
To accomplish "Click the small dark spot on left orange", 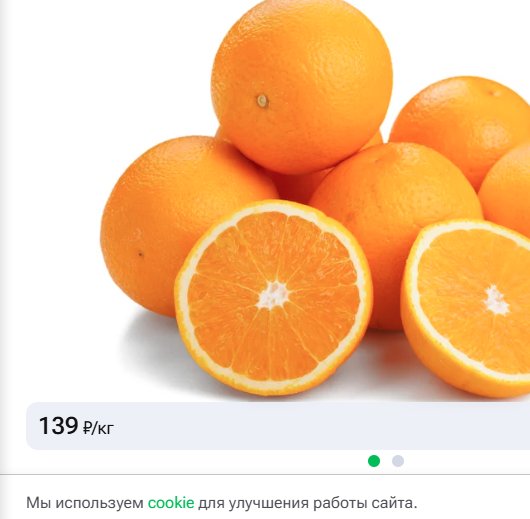I will (x=141, y=254).
